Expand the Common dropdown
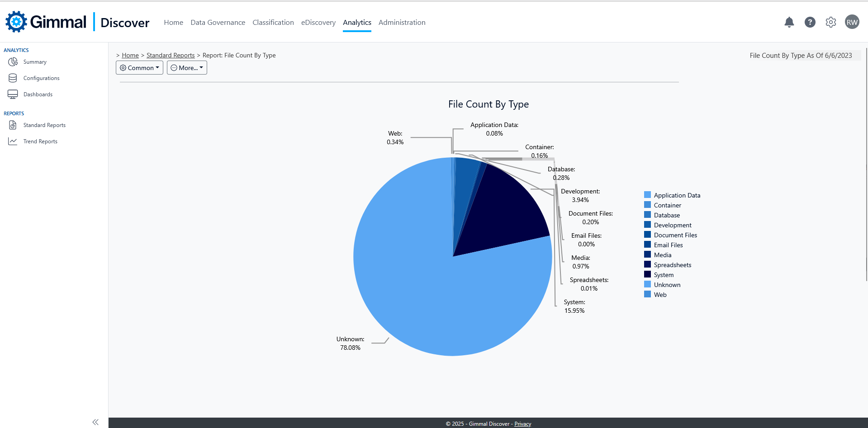Image resolution: width=868 pixels, height=428 pixels. coord(139,68)
